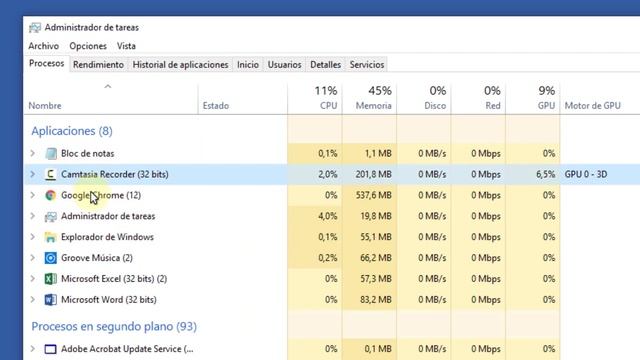Open the Archivo menu

tap(44, 46)
